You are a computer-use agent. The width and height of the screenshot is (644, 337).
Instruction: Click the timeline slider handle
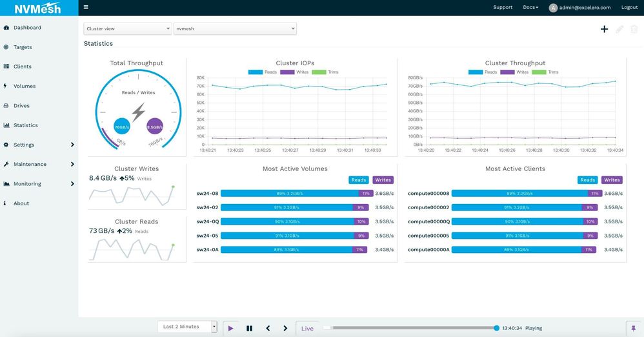[x=496, y=328]
